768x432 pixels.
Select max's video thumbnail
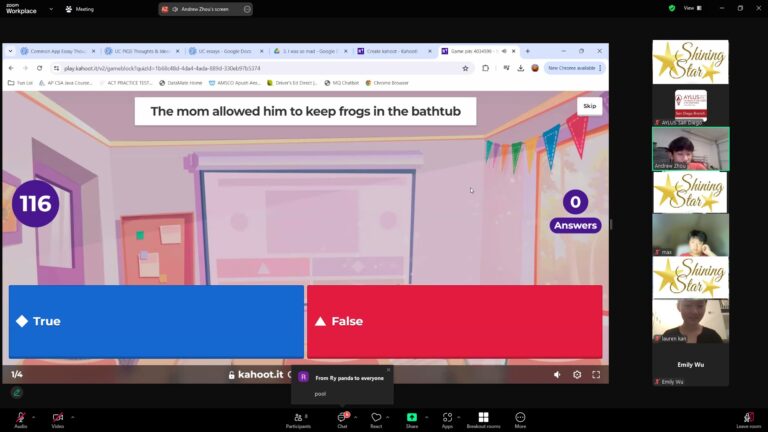(691, 235)
